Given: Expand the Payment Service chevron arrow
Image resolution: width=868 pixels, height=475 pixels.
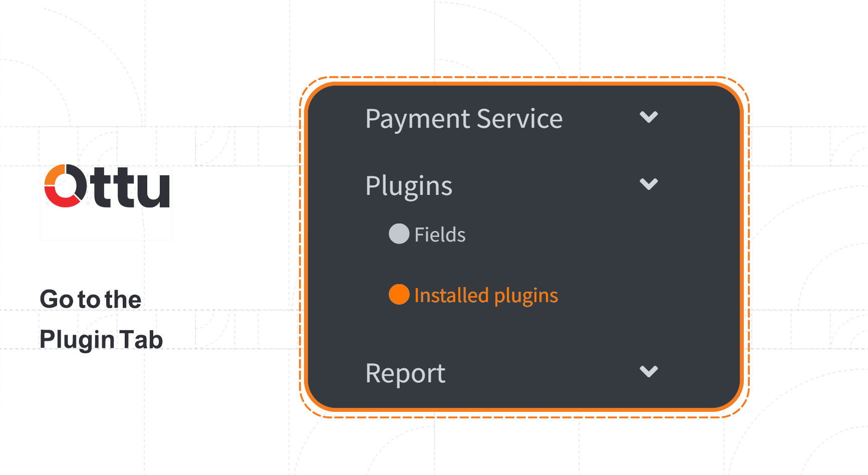Looking at the screenshot, I should [x=649, y=117].
